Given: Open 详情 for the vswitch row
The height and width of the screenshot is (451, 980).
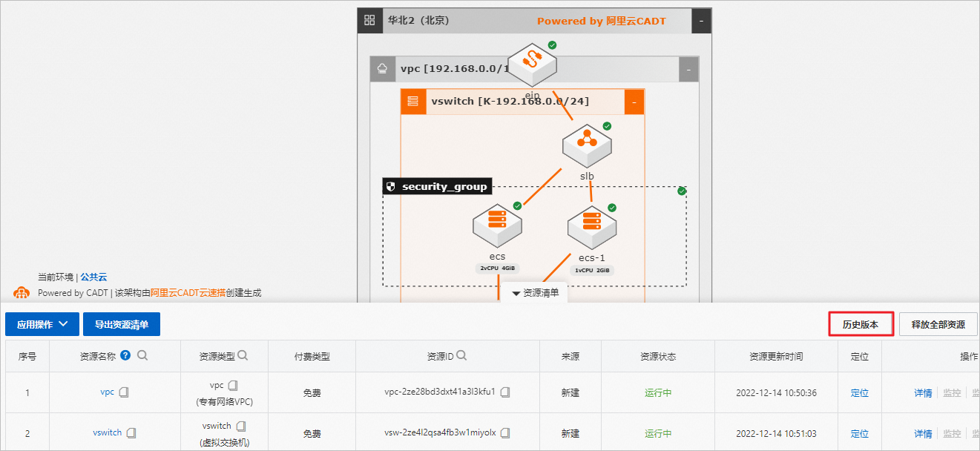Looking at the screenshot, I should [x=923, y=433].
